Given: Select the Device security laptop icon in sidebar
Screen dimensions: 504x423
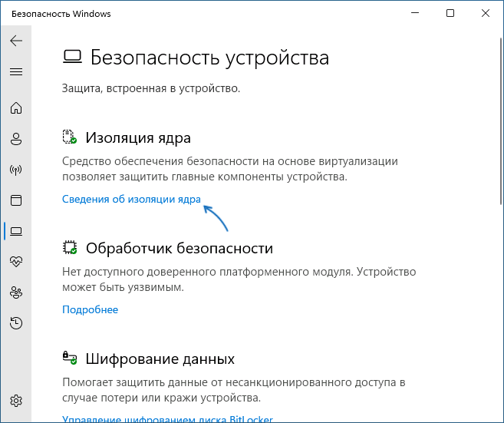Looking at the screenshot, I should coord(16,230).
